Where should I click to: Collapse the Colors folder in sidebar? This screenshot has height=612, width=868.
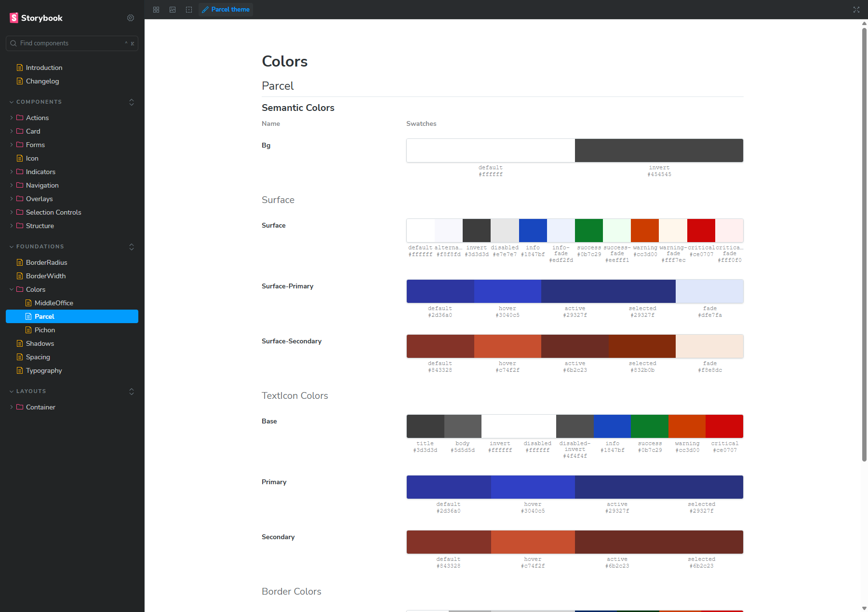(x=35, y=289)
